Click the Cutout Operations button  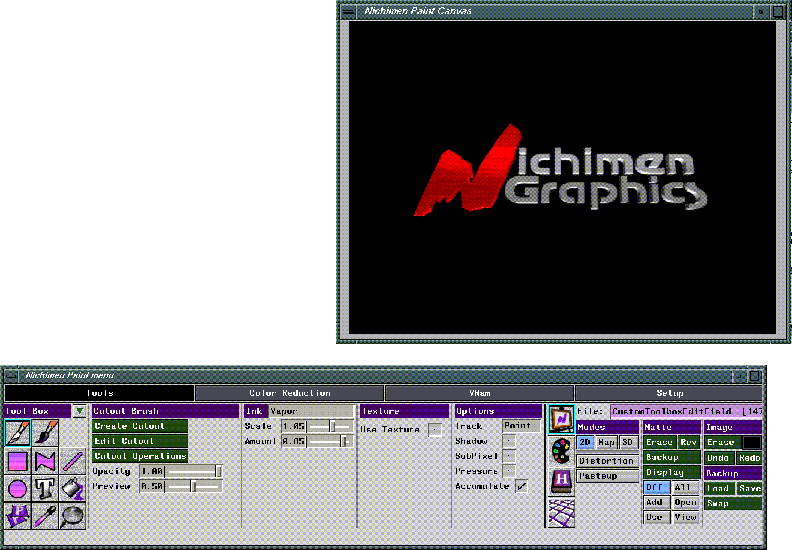point(140,457)
